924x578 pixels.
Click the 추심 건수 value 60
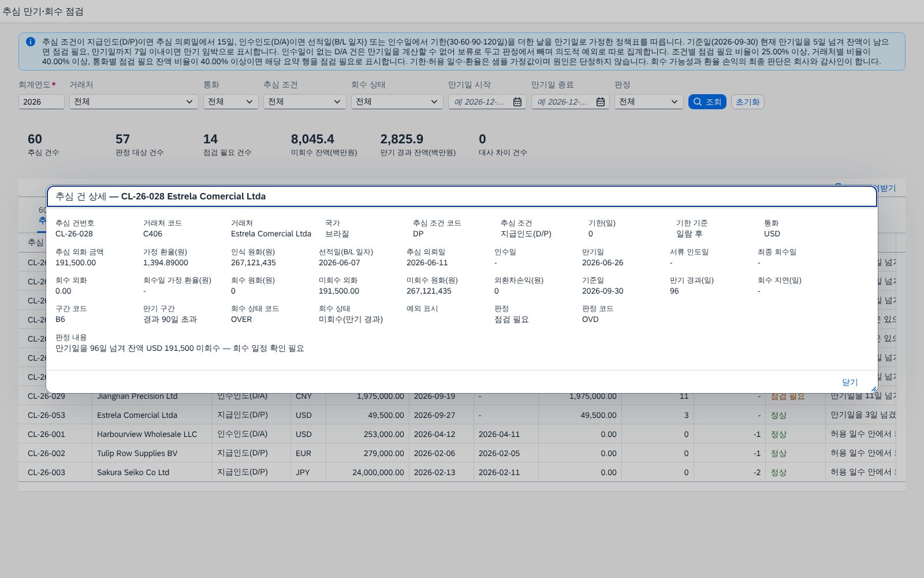[35, 139]
